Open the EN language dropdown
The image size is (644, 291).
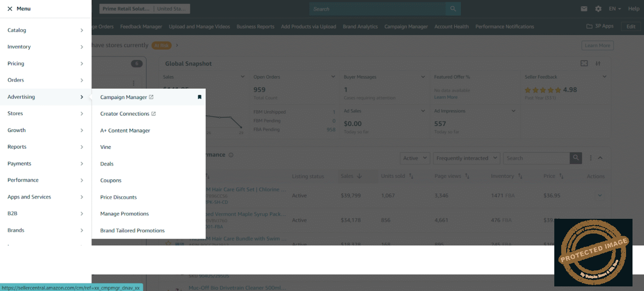[615, 9]
